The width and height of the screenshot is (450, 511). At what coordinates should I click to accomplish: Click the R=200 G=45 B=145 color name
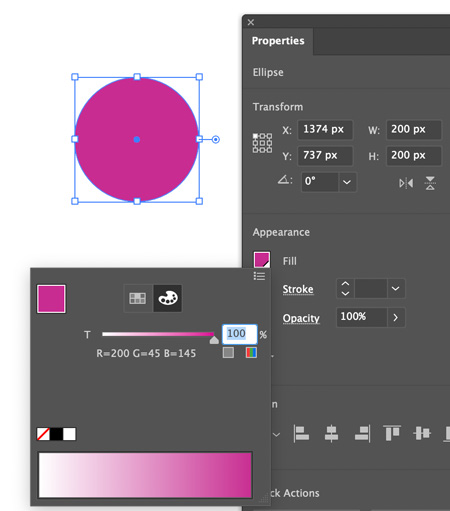[x=146, y=353]
